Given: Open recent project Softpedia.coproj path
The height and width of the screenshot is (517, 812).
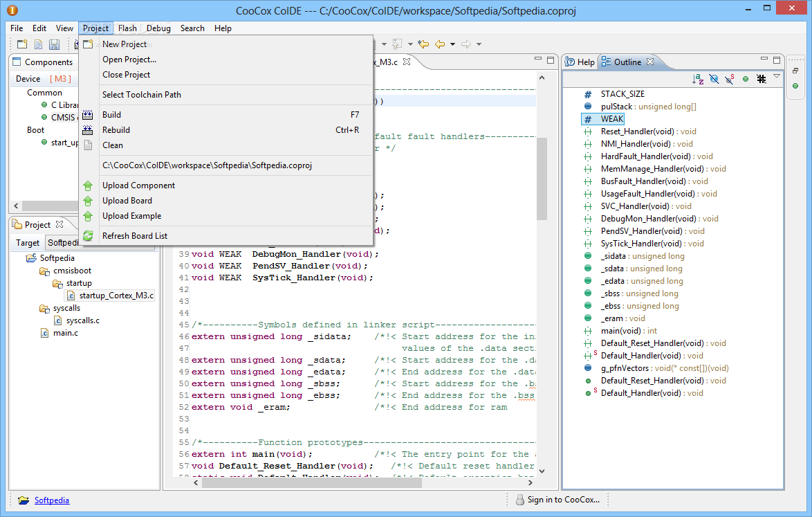Looking at the screenshot, I should coord(225,165).
